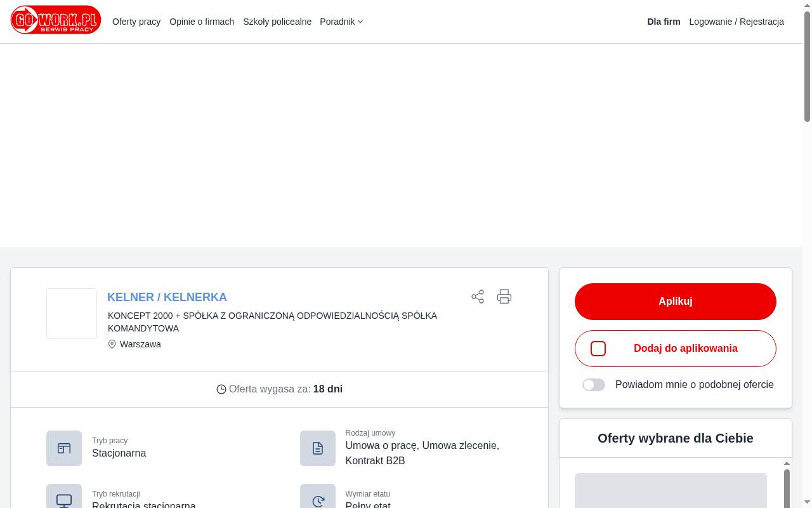This screenshot has width=812, height=508.
Task: Enable notifications for similar offers toggle
Action: point(594,385)
